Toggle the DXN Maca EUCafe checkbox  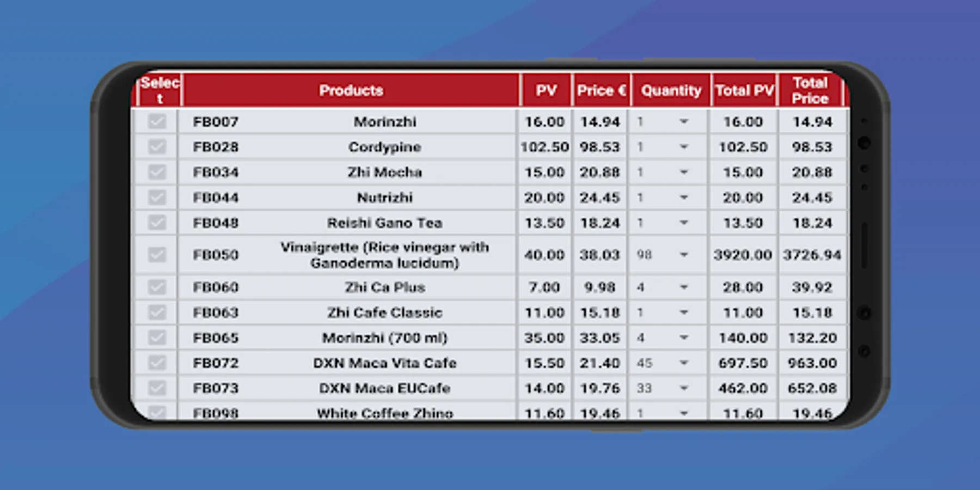pyautogui.click(x=157, y=388)
